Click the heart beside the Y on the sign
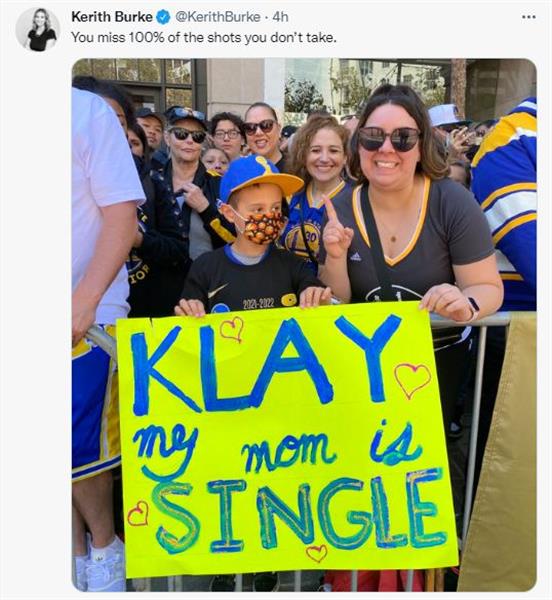This screenshot has height=600, width=552. (412, 379)
